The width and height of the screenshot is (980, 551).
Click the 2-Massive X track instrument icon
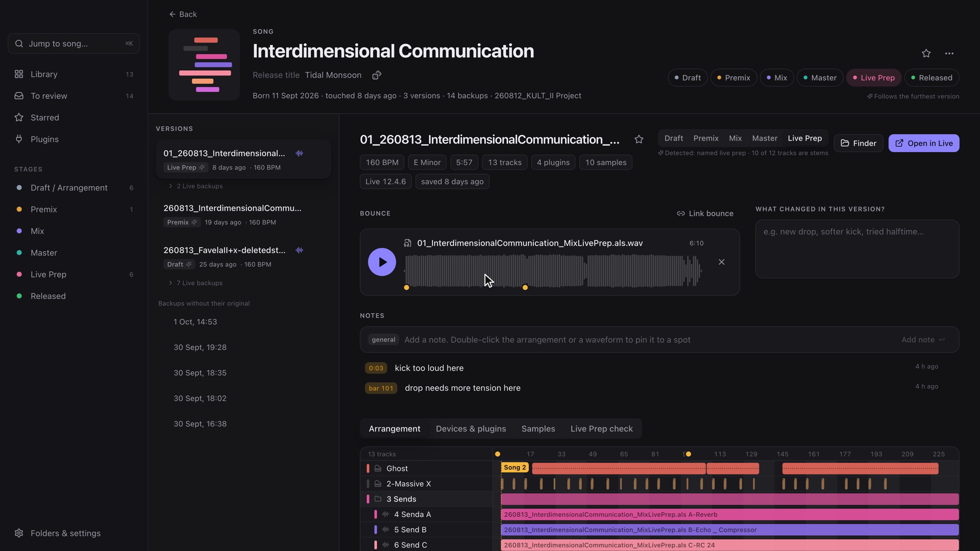tap(378, 484)
